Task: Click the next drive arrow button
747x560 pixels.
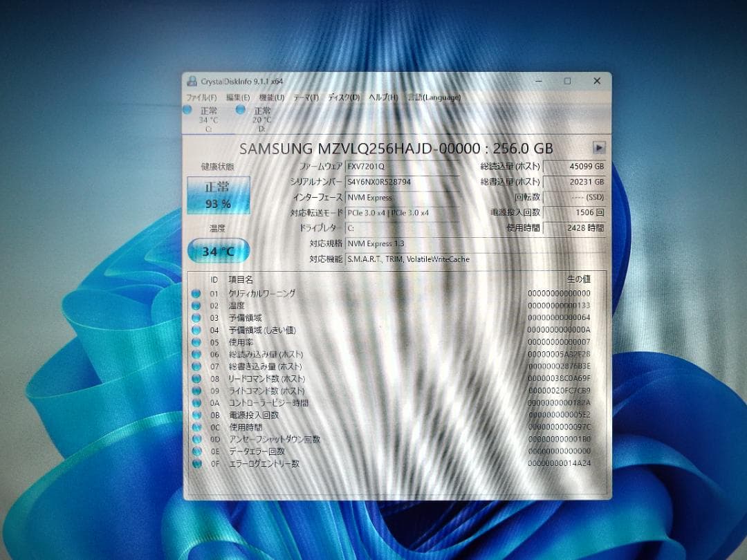Action: pos(598,147)
